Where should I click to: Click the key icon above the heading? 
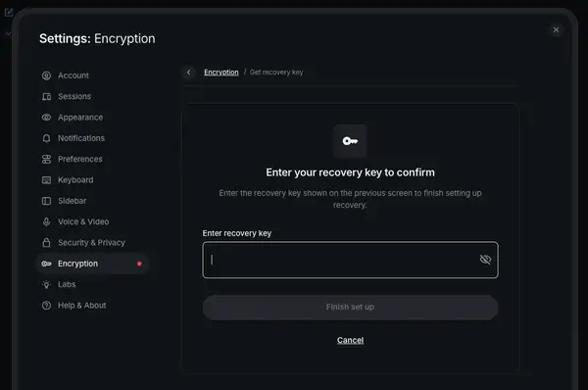click(x=350, y=141)
